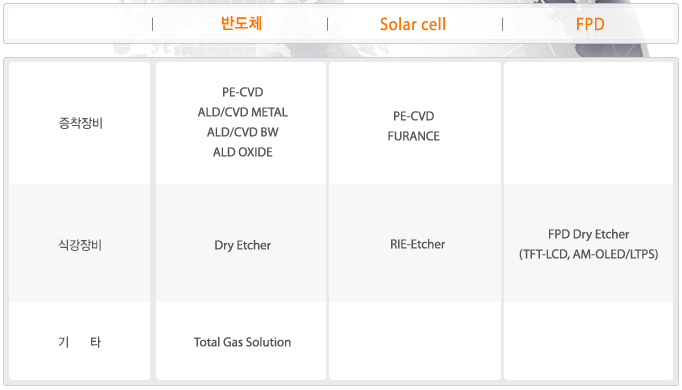Open RIE-Etcher product entry
The height and width of the screenshot is (390, 682).
click(418, 244)
